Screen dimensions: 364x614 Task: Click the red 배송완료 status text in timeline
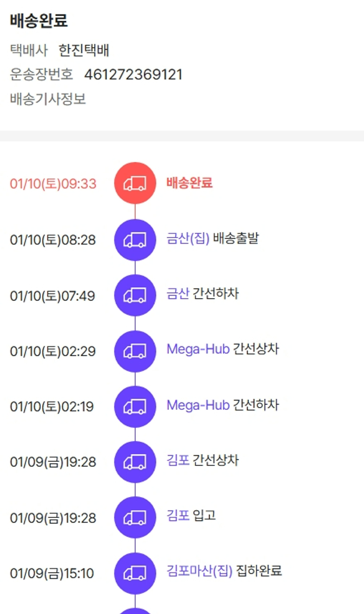click(189, 183)
